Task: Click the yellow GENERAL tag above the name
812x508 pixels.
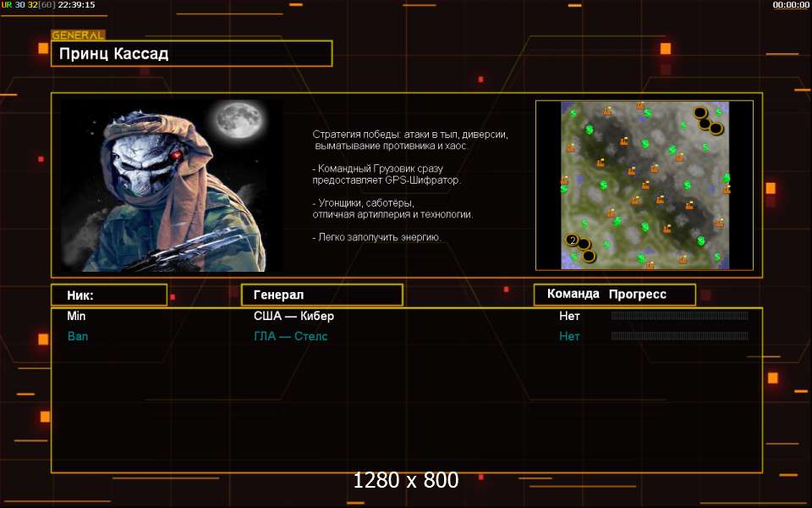Action: coord(78,36)
